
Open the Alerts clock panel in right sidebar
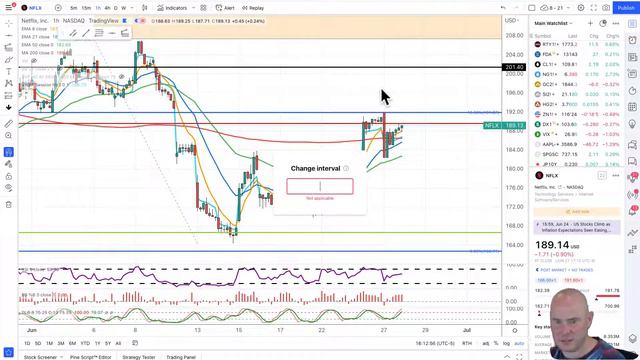(632, 40)
